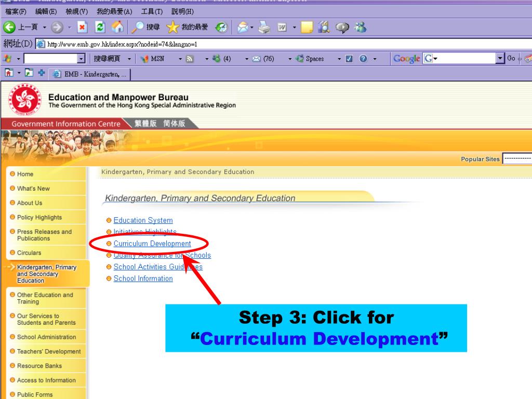
Task: Open the Help (說明) menu
Action: pyautogui.click(x=182, y=11)
